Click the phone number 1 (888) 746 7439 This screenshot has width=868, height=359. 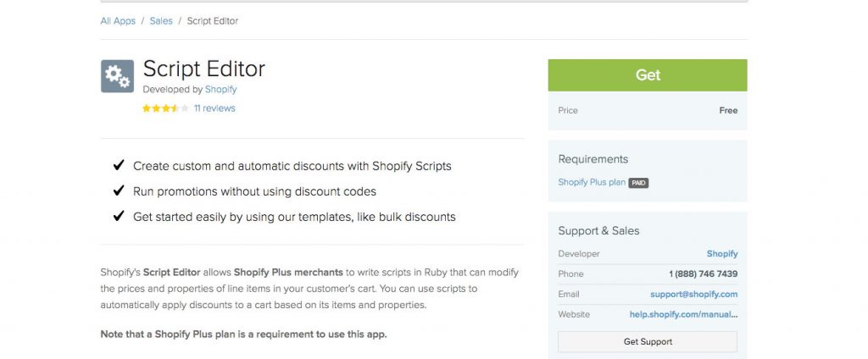tap(703, 273)
